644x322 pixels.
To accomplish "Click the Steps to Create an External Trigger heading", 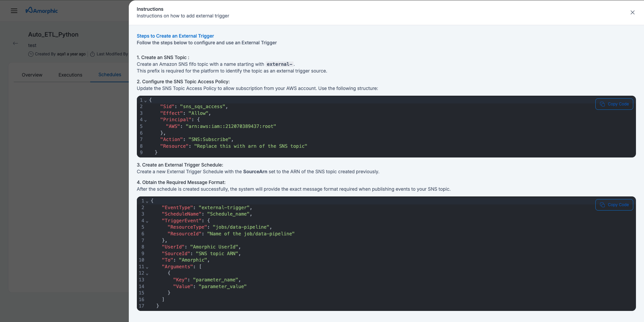I will click(175, 36).
